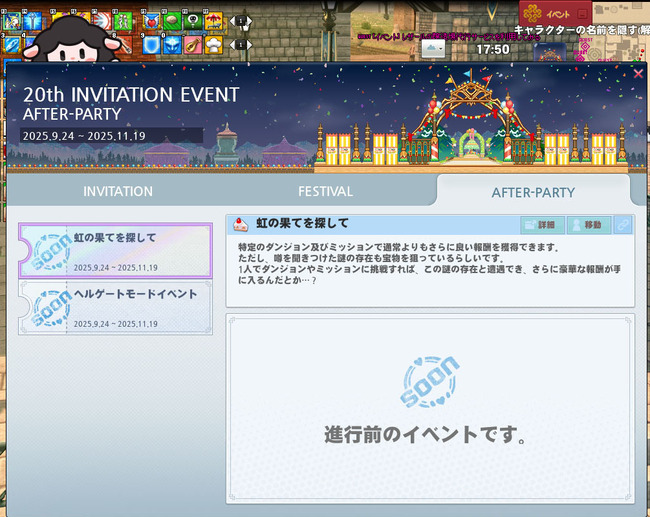Click the banner date 2025.9.24 ~ 2025.11.19
This screenshot has height=517, width=650.
pos(84,136)
